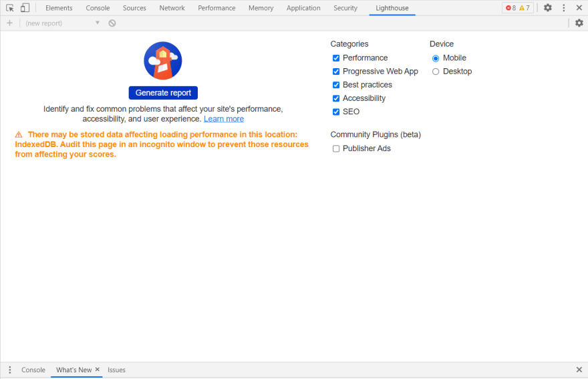Select the Lighthouse tab
Screen dimensions: 588x379
pos(392,8)
